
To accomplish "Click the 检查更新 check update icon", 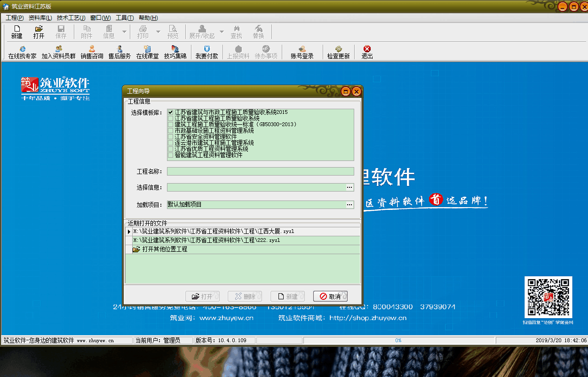I will 338,52.
